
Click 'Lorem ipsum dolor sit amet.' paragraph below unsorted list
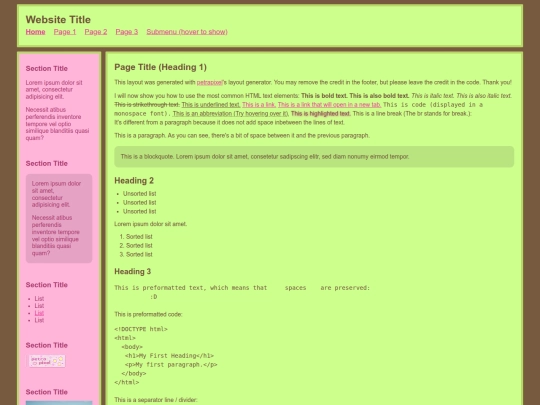[x=150, y=224]
